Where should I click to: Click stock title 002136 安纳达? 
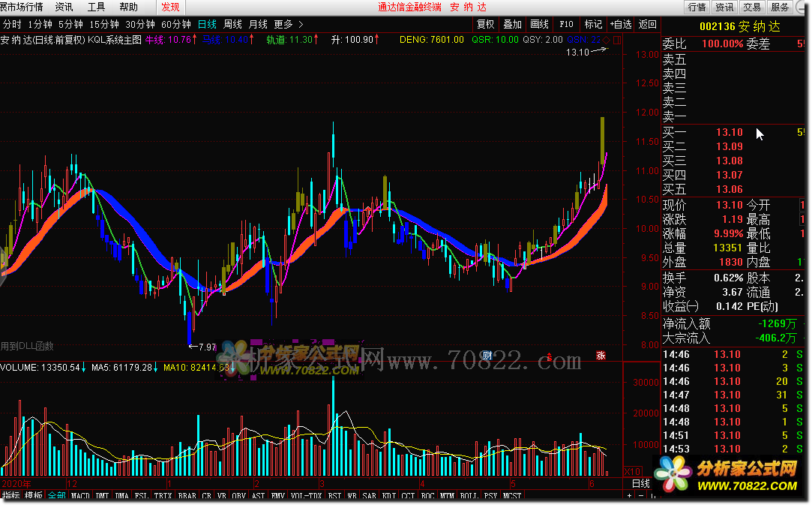[x=739, y=26]
